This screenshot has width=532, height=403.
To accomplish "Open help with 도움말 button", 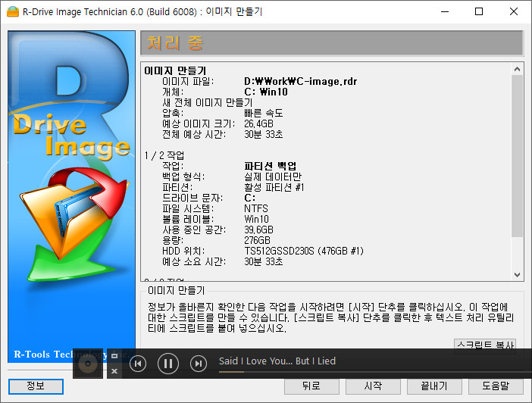I will 496,386.
